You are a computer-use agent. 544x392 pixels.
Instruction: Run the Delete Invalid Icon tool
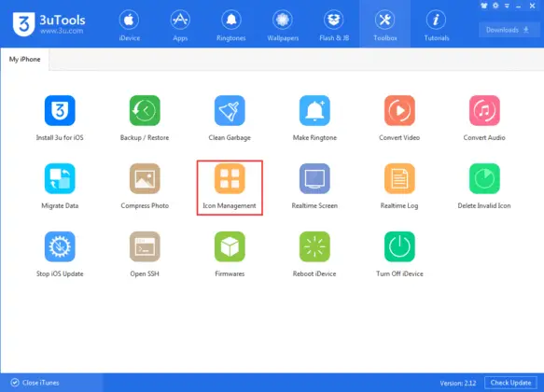484,187
